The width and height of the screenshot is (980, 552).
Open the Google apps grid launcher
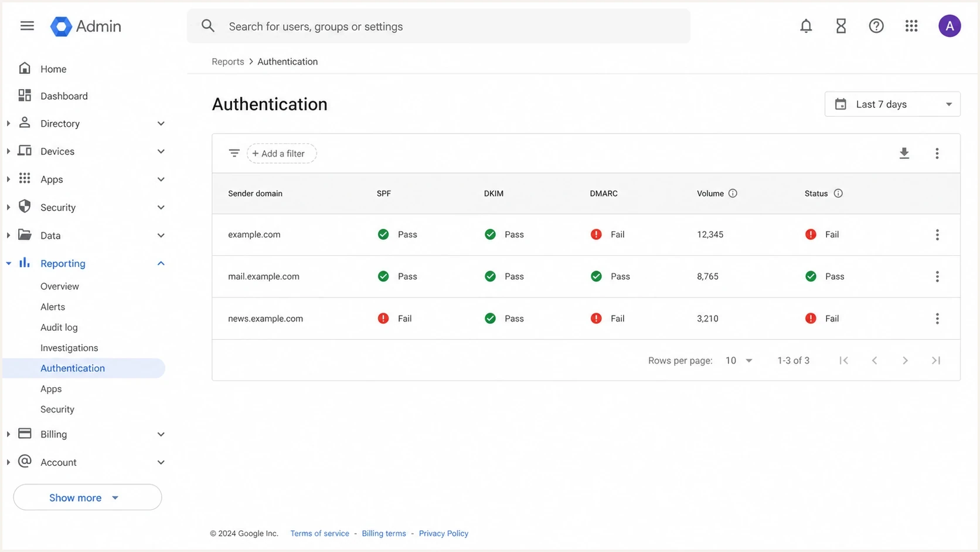[x=911, y=26]
